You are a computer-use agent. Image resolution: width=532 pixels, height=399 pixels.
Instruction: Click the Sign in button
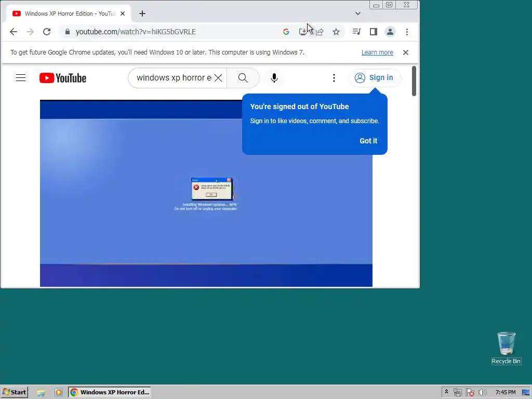[375, 78]
